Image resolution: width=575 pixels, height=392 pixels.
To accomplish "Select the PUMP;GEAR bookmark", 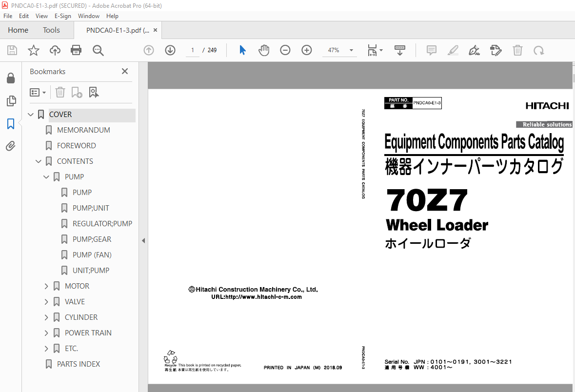I will click(92, 239).
